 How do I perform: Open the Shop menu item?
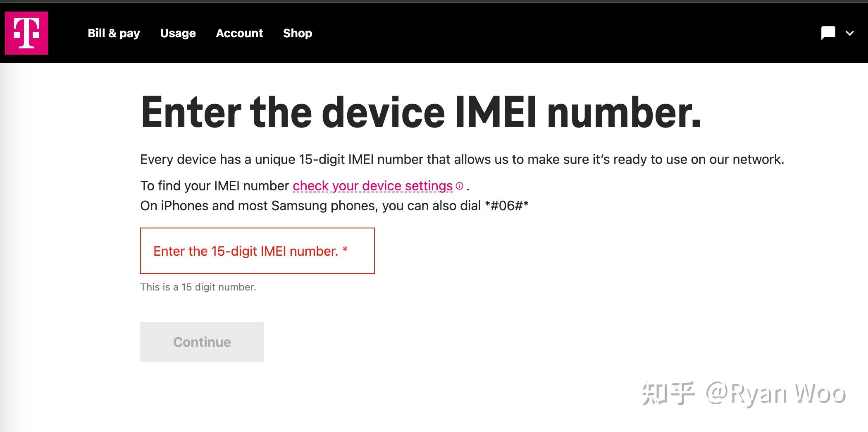coord(298,33)
